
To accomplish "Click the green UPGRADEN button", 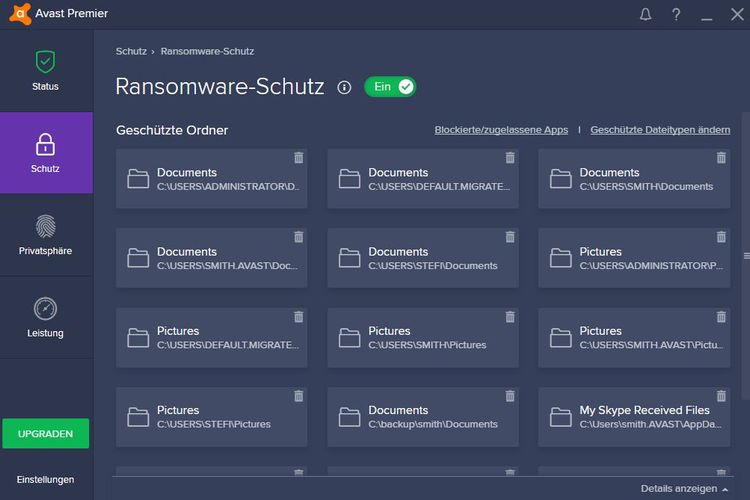I will [x=45, y=434].
